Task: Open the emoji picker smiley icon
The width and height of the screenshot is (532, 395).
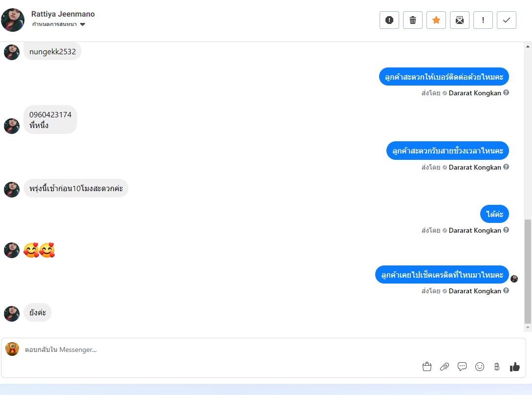Action: [480, 367]
